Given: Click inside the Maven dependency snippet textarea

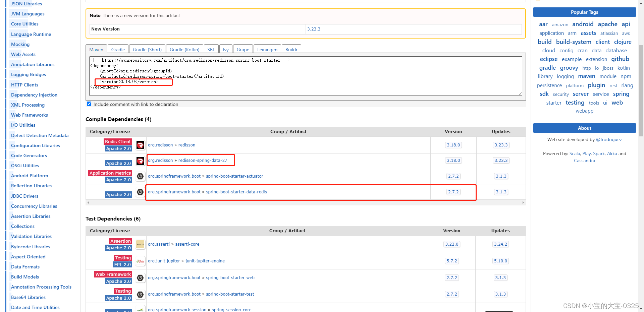Looking at the screenshot, I should click(x=306, y=76).
